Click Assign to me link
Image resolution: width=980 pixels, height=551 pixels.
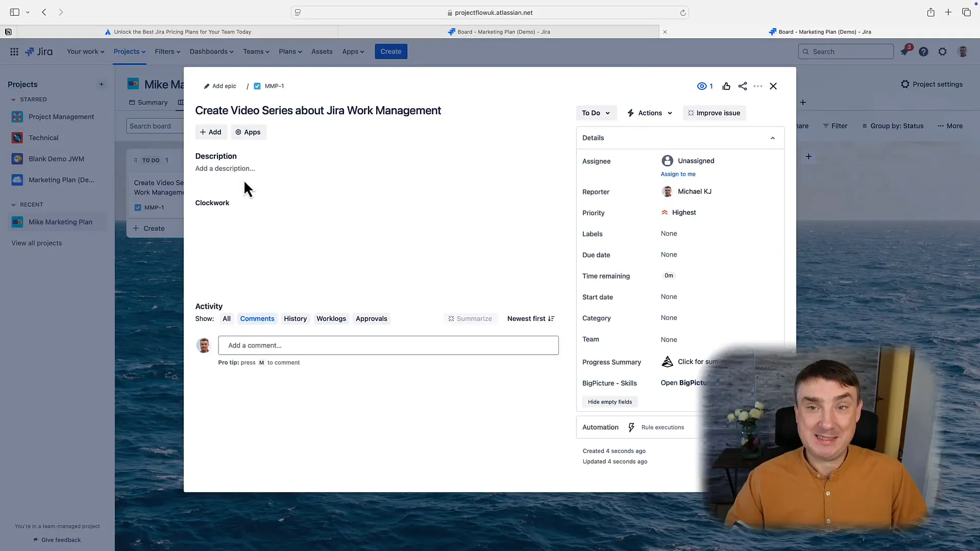click(678, 174)
